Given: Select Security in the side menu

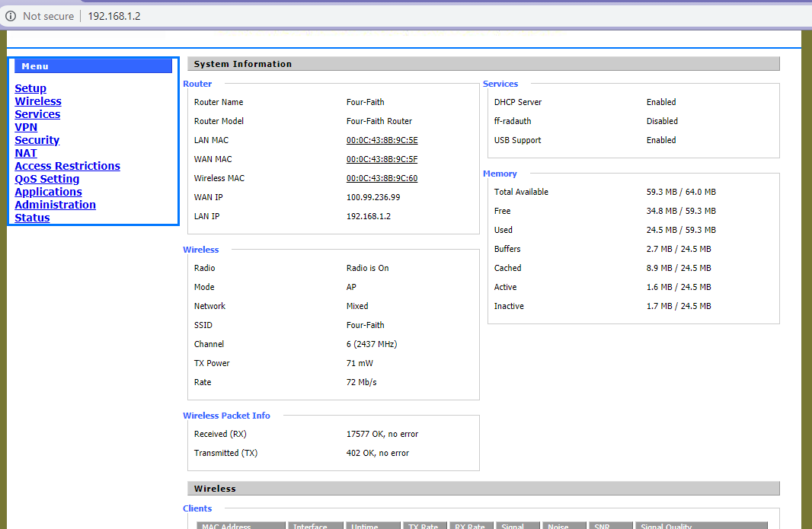Looking at the screenshot, I should (x=37, y=140).
